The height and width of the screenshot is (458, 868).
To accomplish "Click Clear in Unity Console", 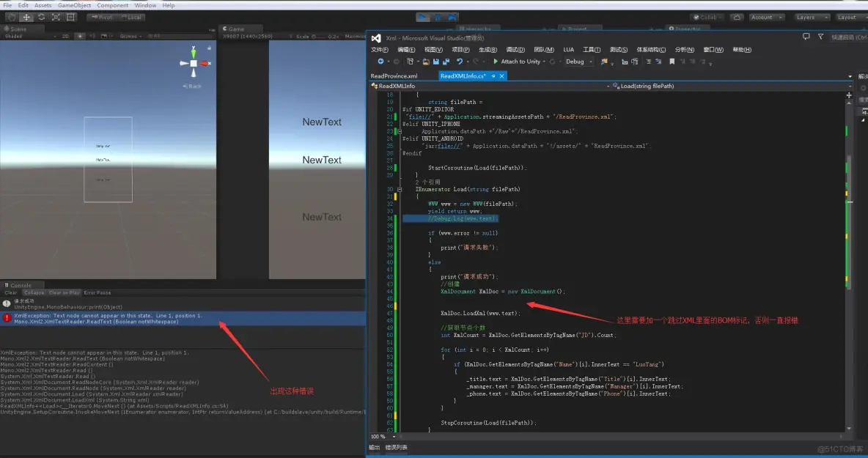I will tap(10, 292).
